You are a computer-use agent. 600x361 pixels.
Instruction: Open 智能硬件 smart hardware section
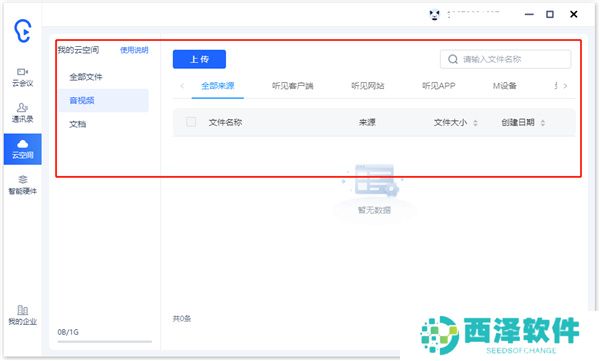pos(23,185)
